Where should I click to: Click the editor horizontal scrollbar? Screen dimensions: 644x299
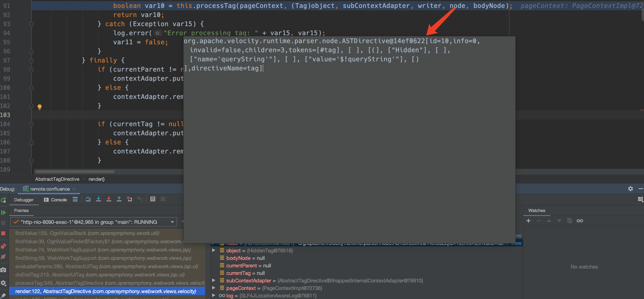point(75,172)
